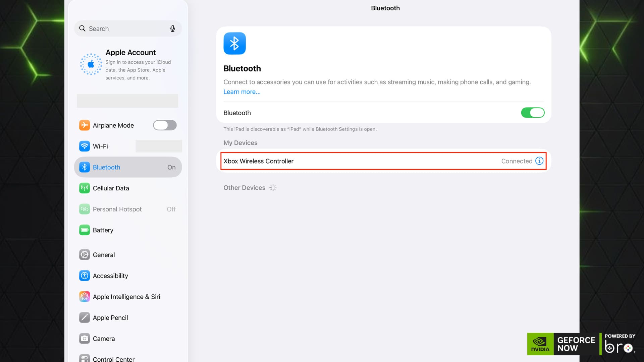
Task: Open Camera settings label
Action: click(x=104, y=339)
